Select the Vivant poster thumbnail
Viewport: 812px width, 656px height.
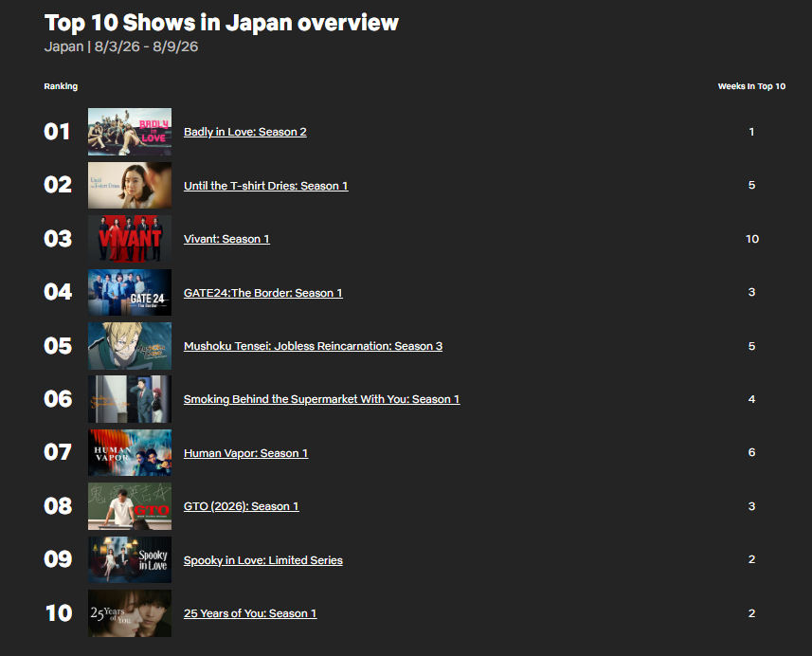point(130,239)
